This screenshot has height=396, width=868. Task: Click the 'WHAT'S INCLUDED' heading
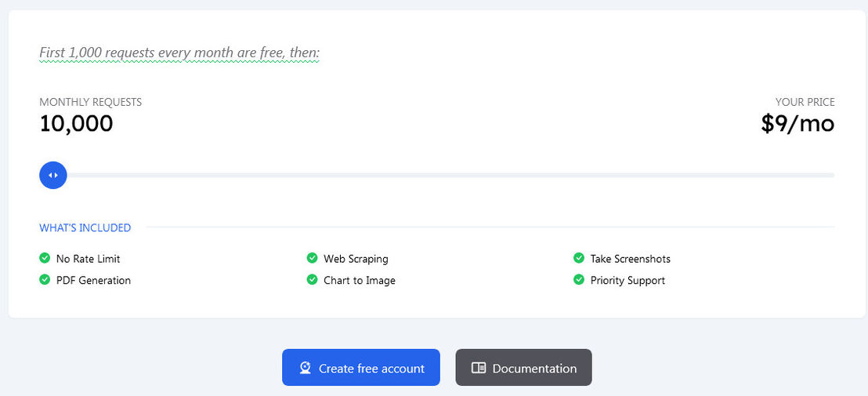85,227
